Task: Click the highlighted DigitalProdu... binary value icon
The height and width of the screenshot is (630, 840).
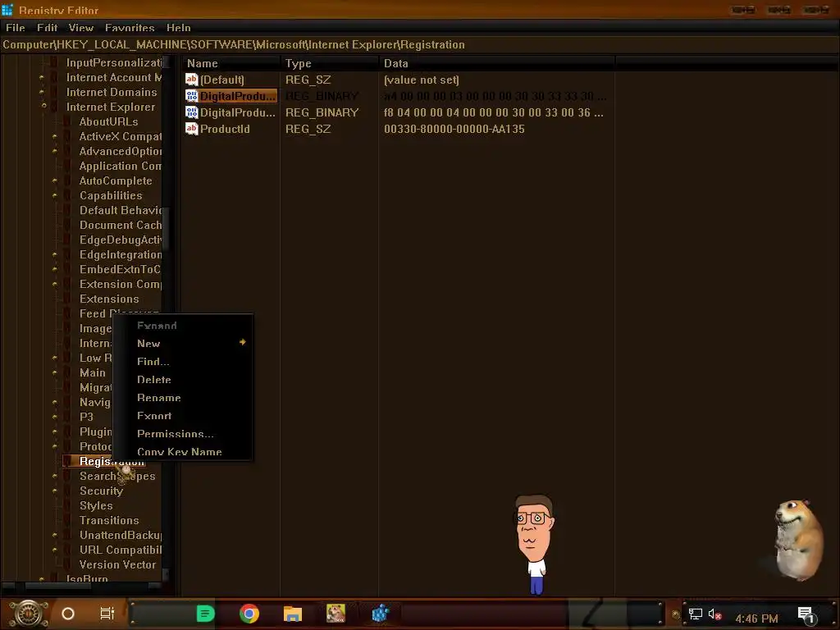Action: point(192,96)
